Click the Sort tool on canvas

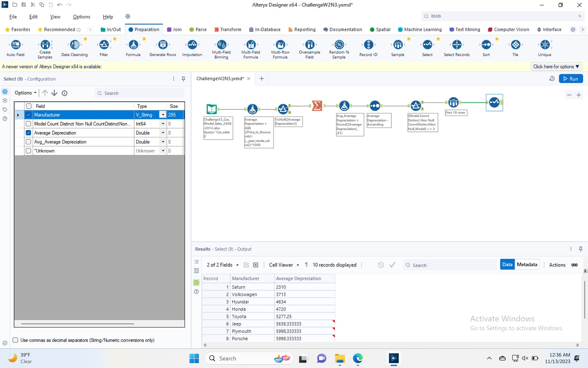[375, 106]
